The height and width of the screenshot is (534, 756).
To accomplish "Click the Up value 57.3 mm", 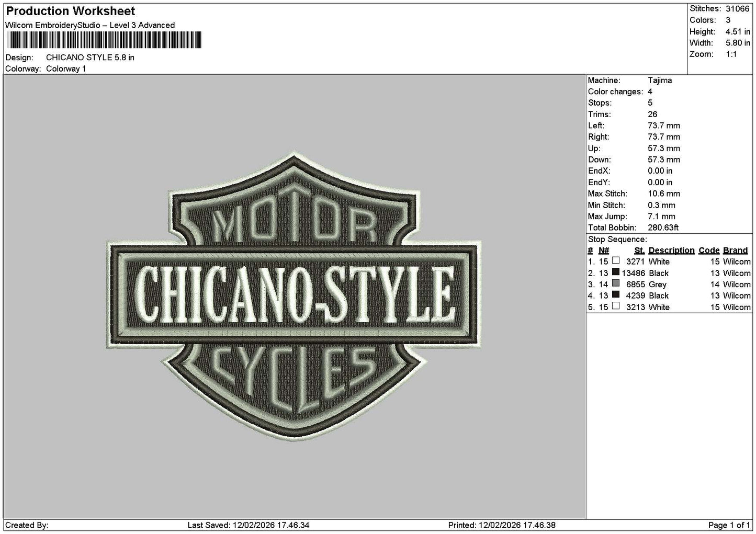I will click(664, 149).
